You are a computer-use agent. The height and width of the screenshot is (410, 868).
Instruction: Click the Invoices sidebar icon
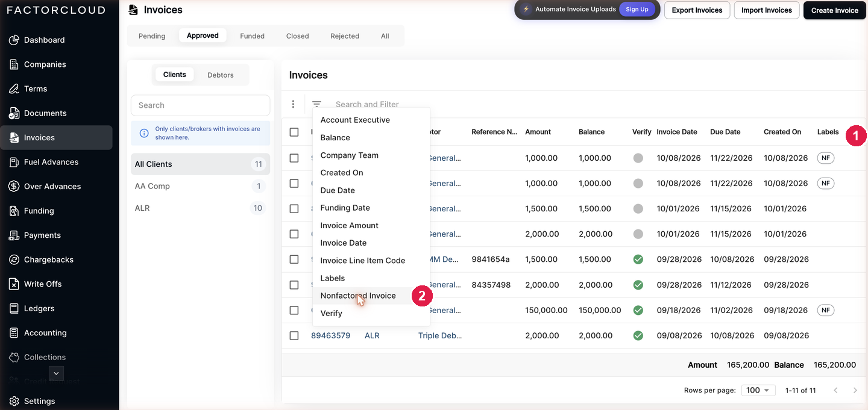coord(14,137)
